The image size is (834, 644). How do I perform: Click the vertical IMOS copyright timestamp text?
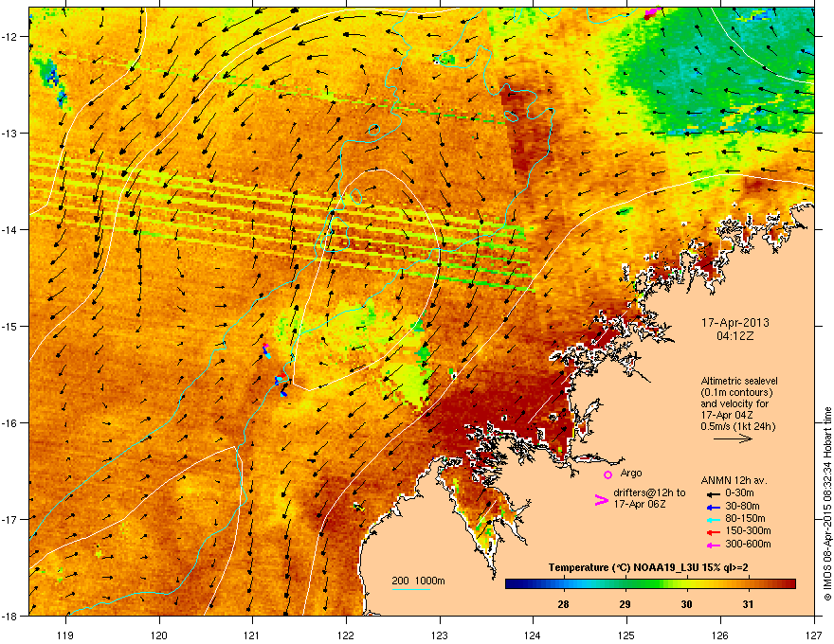coord(827,504)
